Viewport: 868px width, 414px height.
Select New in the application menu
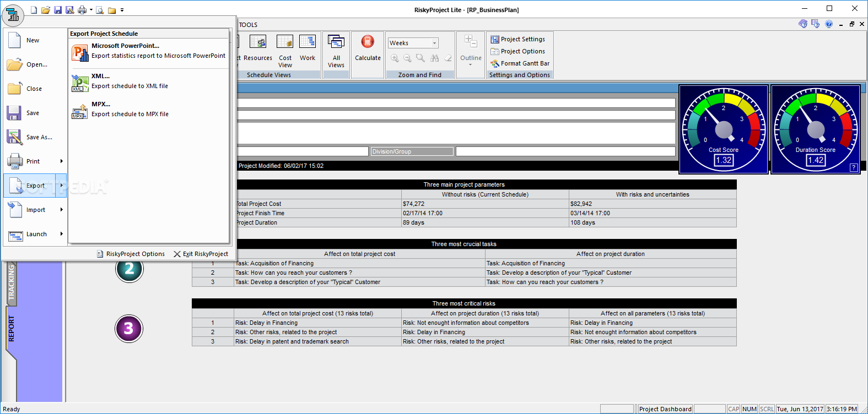[x=35, y=40]
